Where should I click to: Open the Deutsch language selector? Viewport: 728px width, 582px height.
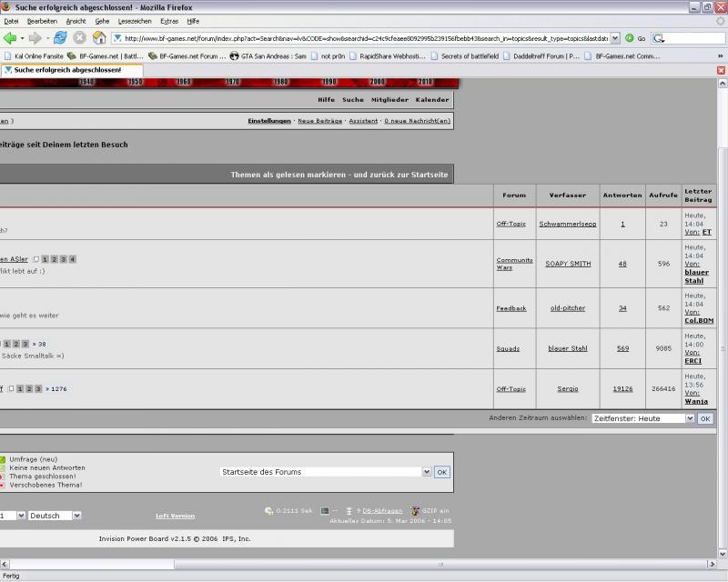[55, 516]
